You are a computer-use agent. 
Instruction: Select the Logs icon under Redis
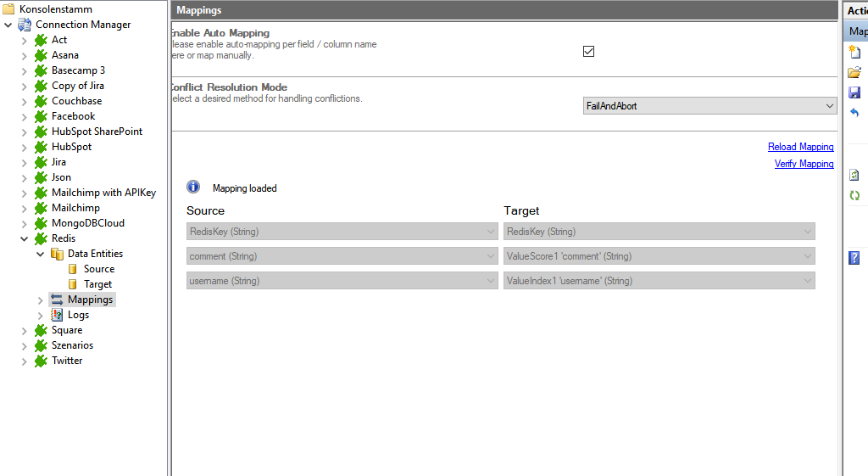coord(57,315)
